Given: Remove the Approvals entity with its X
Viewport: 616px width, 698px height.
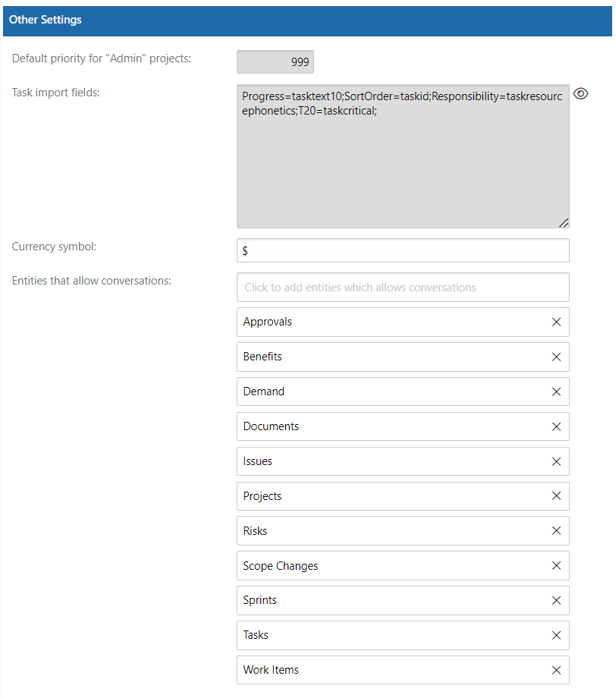Looking at the screenshot, I should pos(556,322).
